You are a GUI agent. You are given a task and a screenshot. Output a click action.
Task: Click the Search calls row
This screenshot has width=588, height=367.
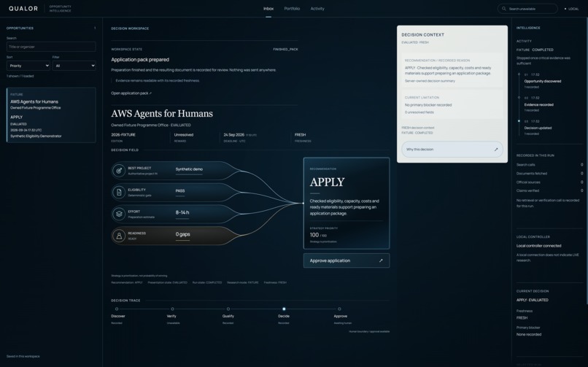pyautogui.click(x=550, y=165)
